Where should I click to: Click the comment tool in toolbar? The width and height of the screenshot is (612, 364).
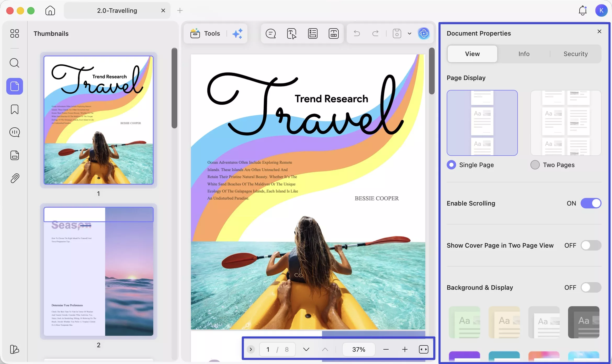click(270, 33)
